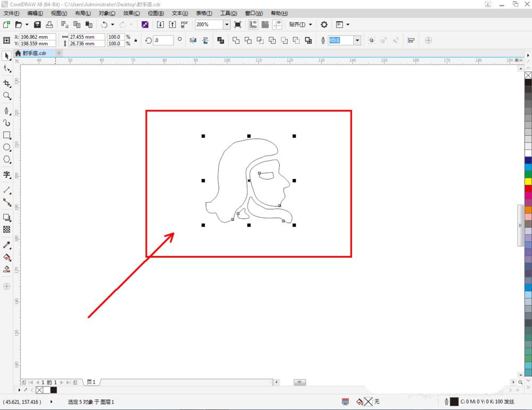
Task: Select the Artistic Media tool
Action: point(6,122)
